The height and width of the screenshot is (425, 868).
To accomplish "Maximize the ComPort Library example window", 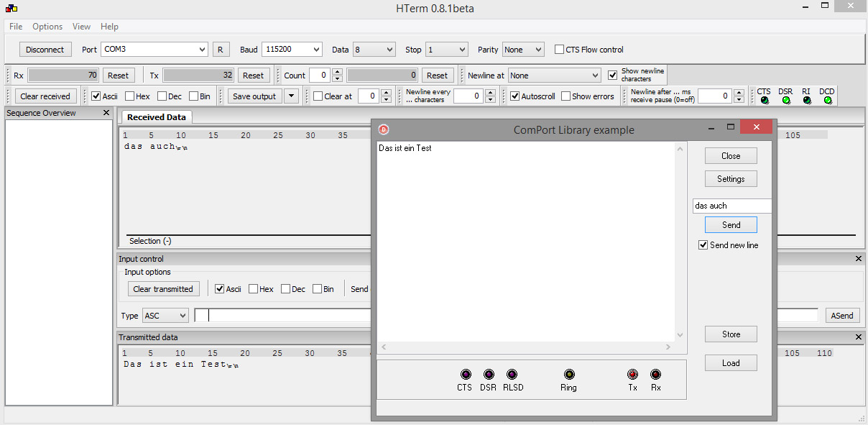I will point(731,127).
